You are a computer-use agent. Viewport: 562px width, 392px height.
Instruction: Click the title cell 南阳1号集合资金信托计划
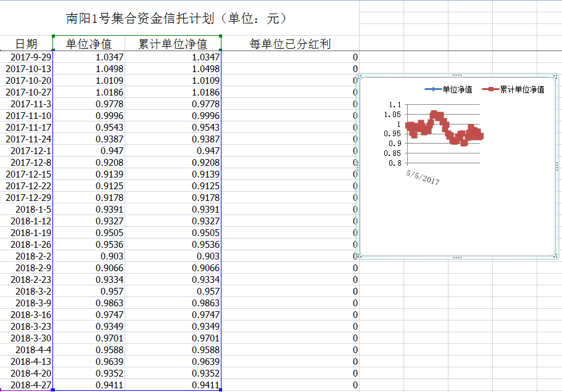click(x=176, y=18)
